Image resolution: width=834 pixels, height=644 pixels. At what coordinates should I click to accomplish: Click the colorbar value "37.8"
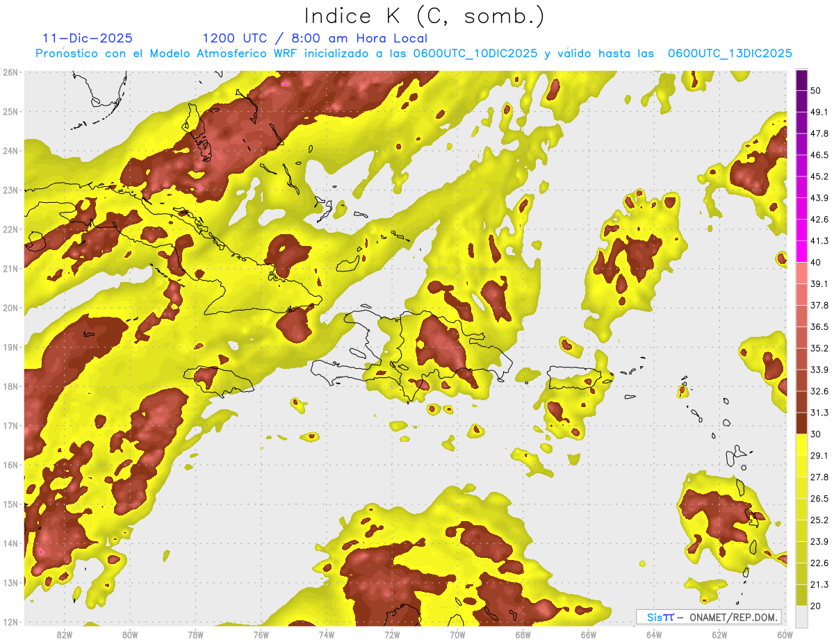tap(819, 305)
